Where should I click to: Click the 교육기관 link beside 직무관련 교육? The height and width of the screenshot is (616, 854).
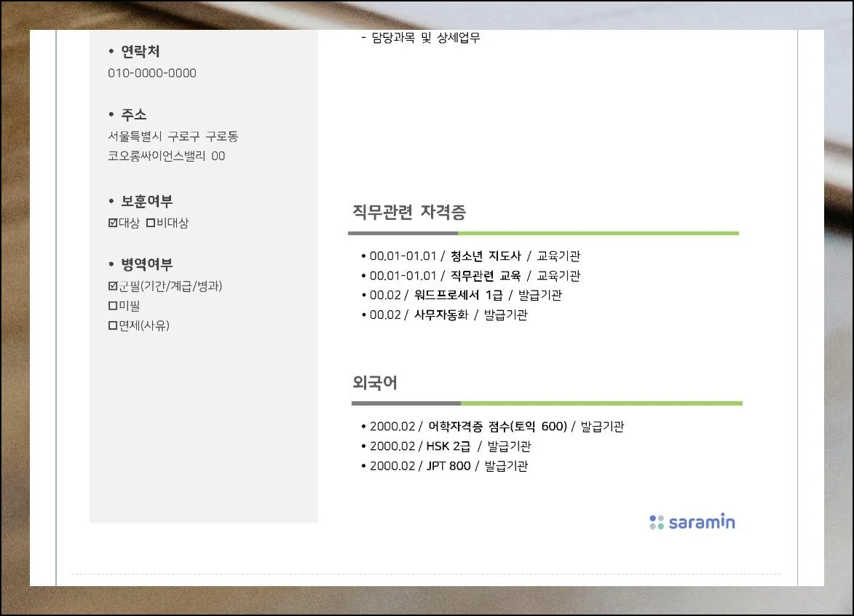tap(559, 275)
